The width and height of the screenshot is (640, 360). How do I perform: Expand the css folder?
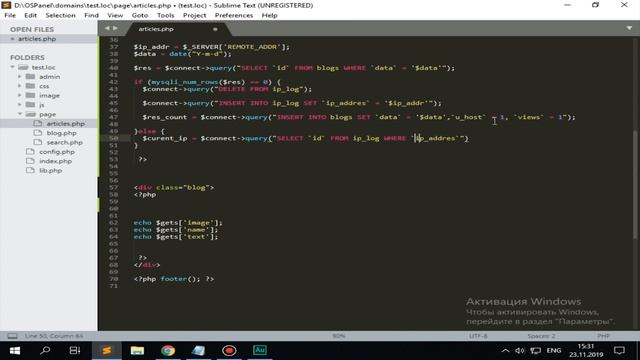point(20,86)
